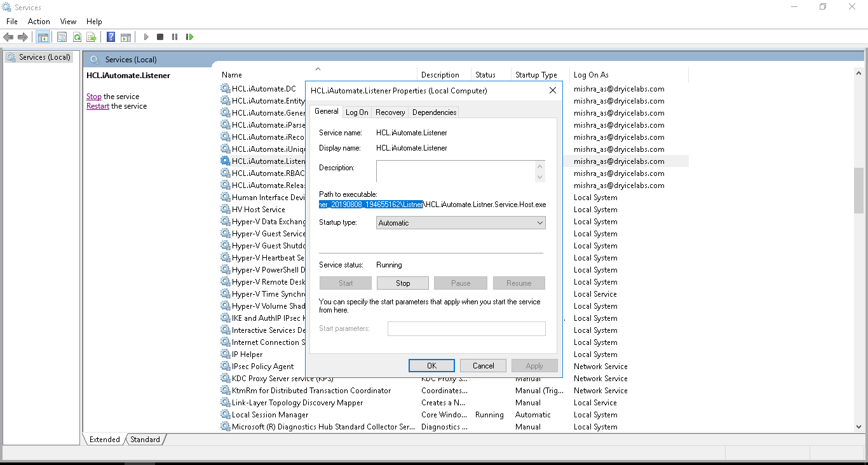
Task: Click the gear icon beside KtmRm service
Action: [226, 391]
